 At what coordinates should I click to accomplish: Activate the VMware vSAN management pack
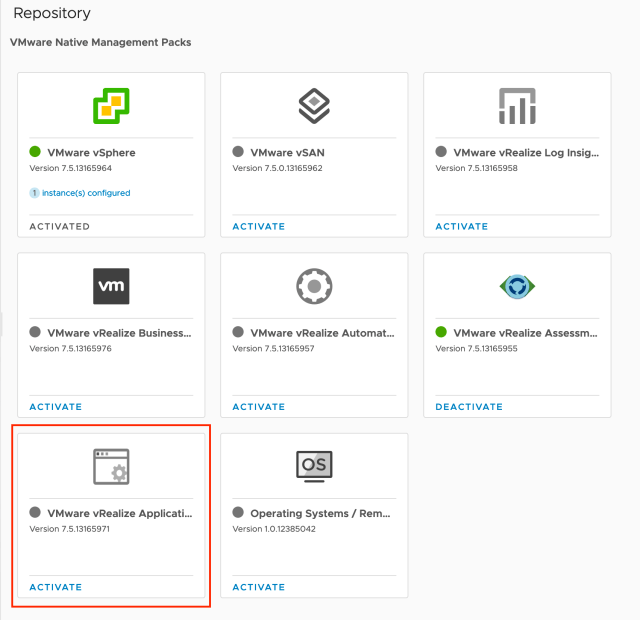click(x=259, y=227)
